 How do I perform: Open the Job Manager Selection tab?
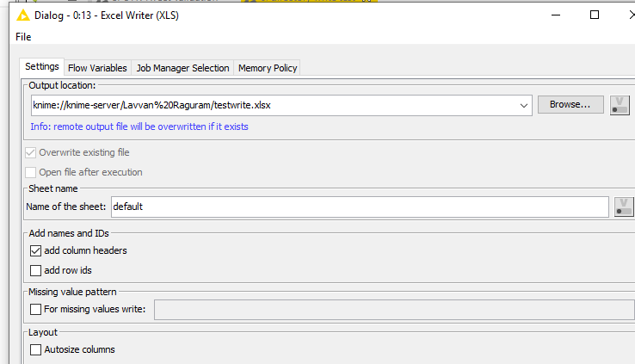click(182, 68)
